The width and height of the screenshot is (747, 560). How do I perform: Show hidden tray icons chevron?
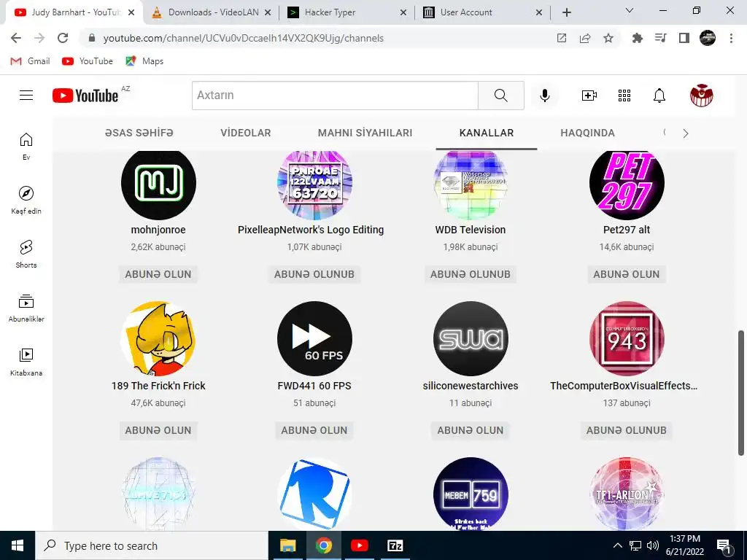pyautogui.click(x=617, y=545)
